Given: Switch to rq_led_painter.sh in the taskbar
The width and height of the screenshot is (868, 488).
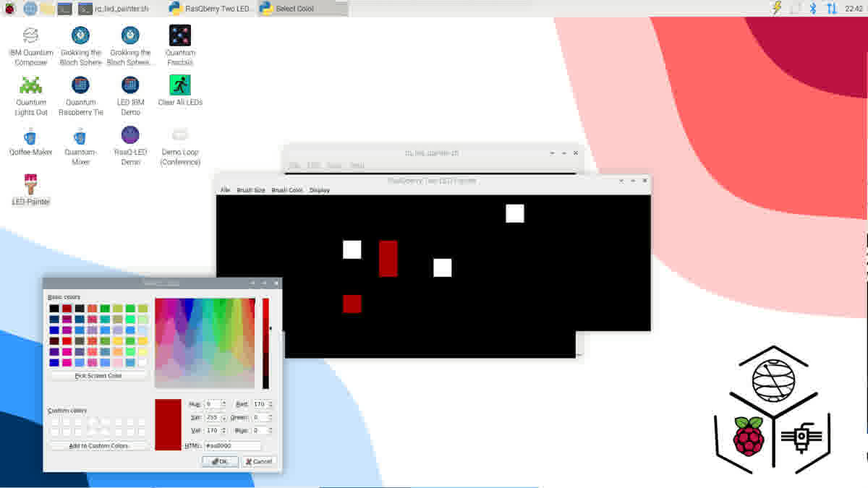Looking at the screenshot, I should click(x=120, y=9).
